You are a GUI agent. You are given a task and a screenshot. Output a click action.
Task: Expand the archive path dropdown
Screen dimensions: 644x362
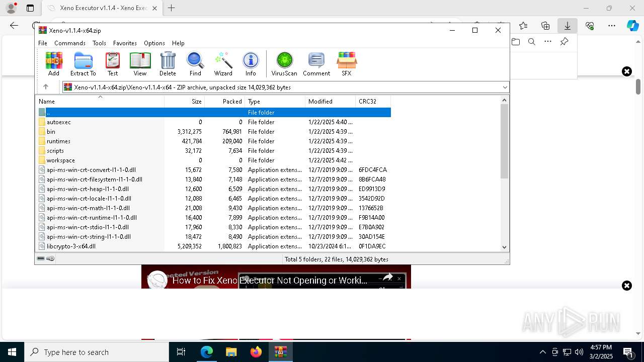(505, 87)
